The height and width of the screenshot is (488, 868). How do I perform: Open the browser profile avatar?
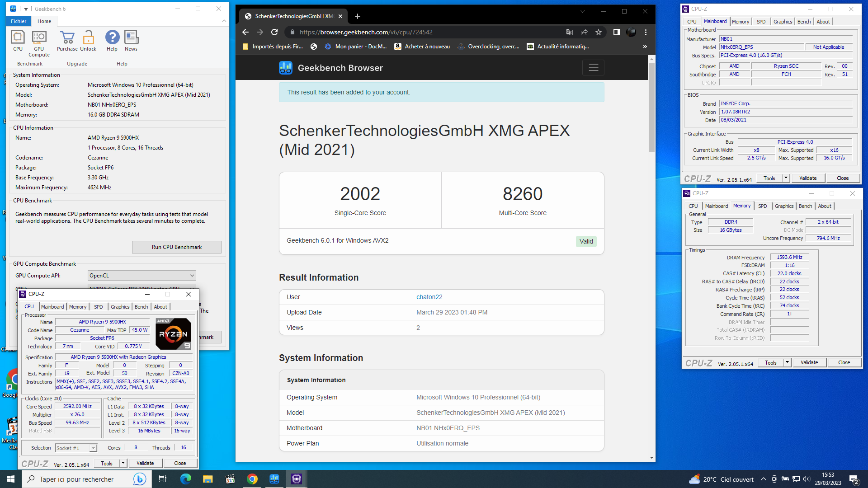[x=631, y=32]
